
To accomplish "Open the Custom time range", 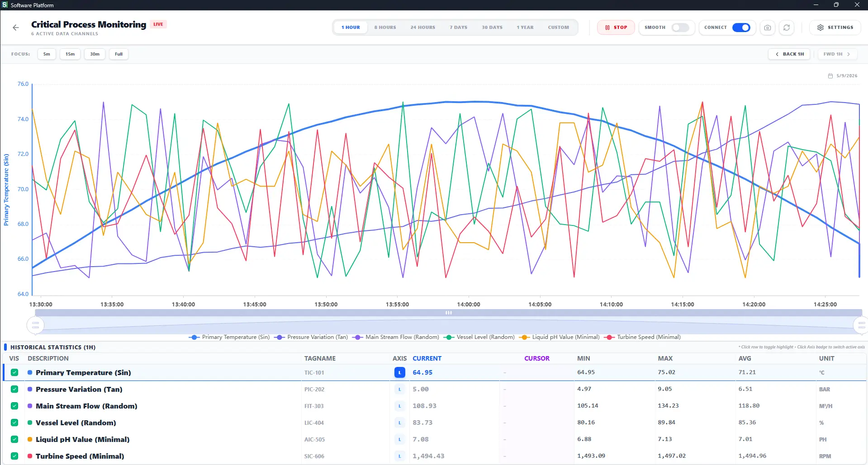I will [x=558, y=28].
